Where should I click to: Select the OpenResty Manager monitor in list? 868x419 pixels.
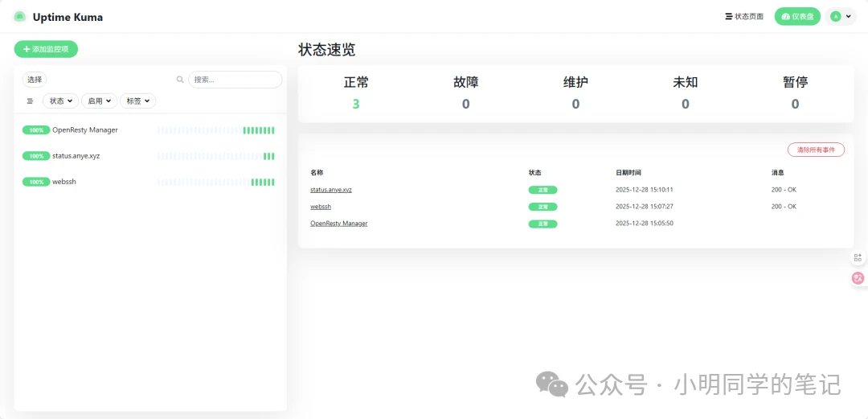point(150,130)
